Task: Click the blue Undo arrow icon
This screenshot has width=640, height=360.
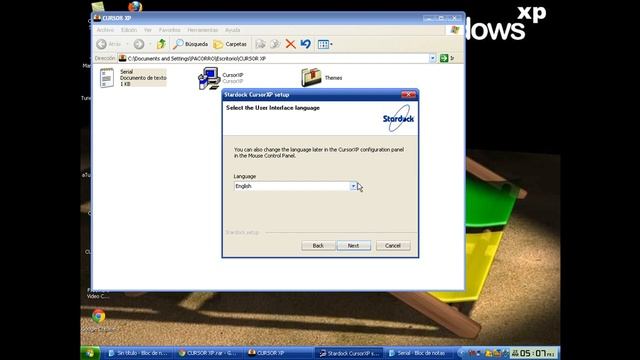Action: [306, 44]
